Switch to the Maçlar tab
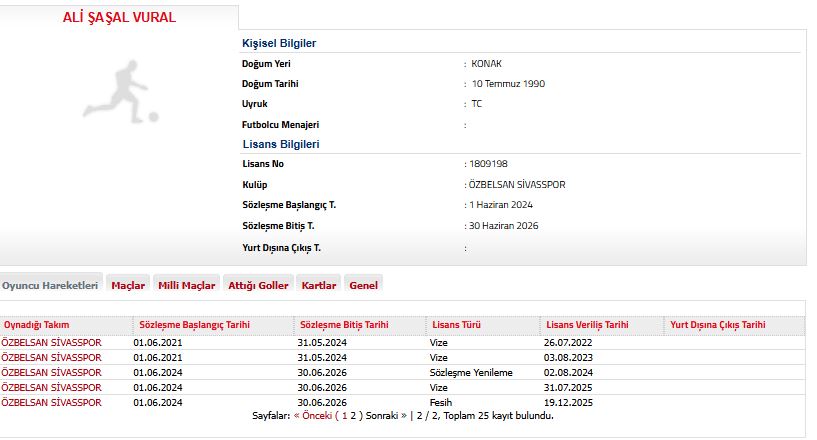This screenshot has width=817, height=440. [128, 285]
